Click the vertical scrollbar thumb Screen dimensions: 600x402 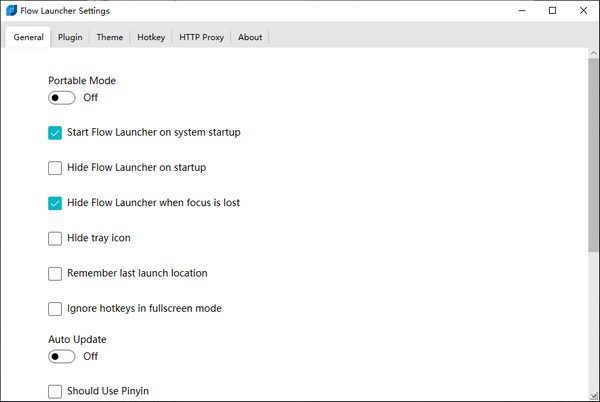[x=593, y=150]
